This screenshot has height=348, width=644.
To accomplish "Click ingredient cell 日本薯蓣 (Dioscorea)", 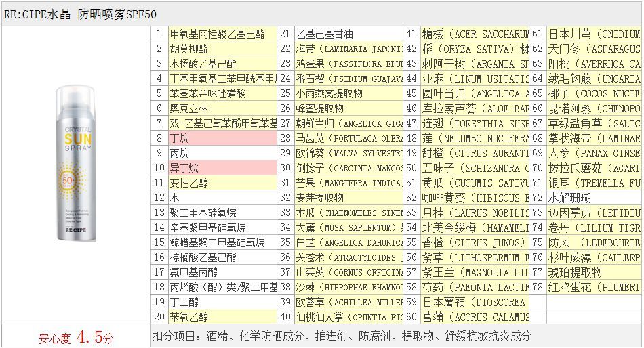I will click(475, 302).
